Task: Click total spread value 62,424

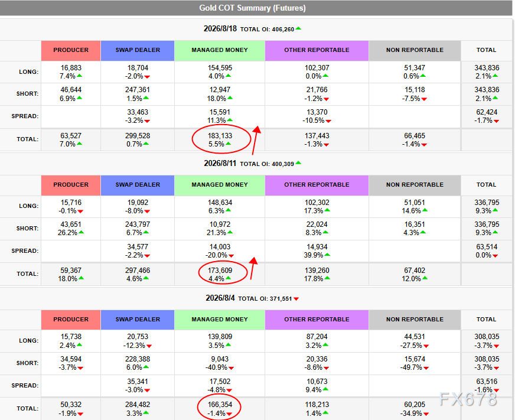Action: (487, 112)
